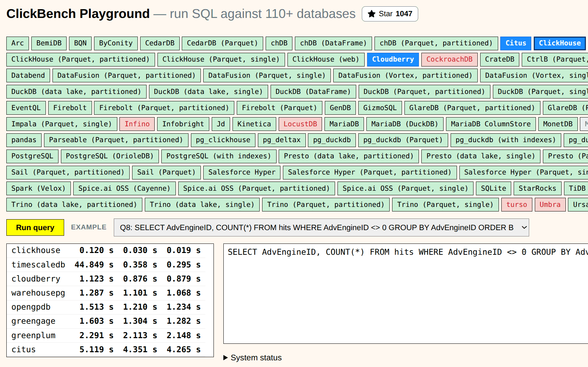The width and height of the screenshot is (588, 367).
Task: Enable the SQLite database
Action: point(494,188)
